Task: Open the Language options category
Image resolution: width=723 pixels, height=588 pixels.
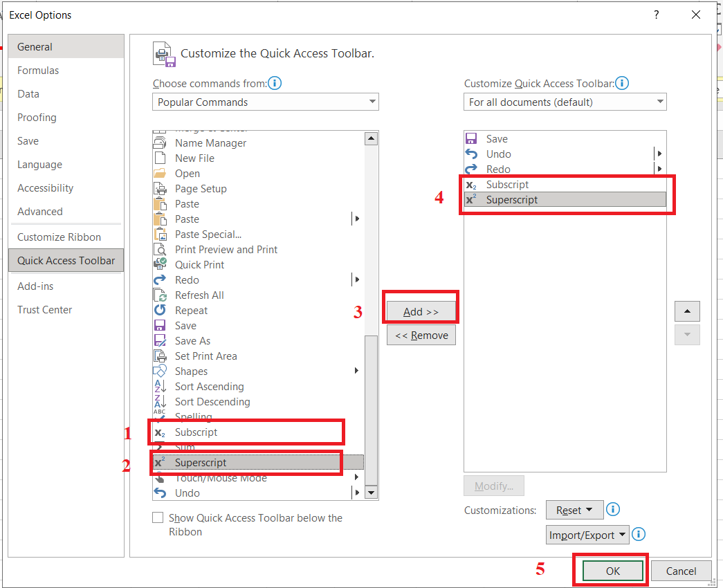Action: click(x=66, y=164)
